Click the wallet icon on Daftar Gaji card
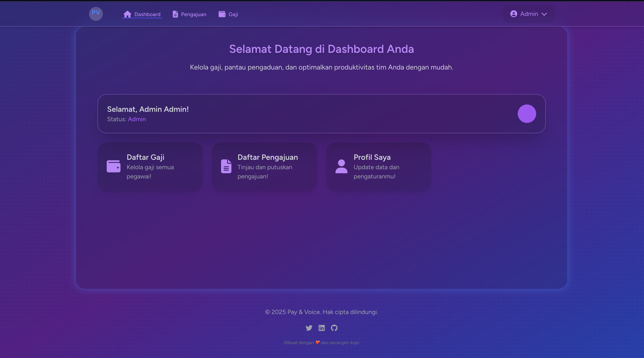Image resolution: width=644 pixels, height=358 pixels. [x=114, y=166]
